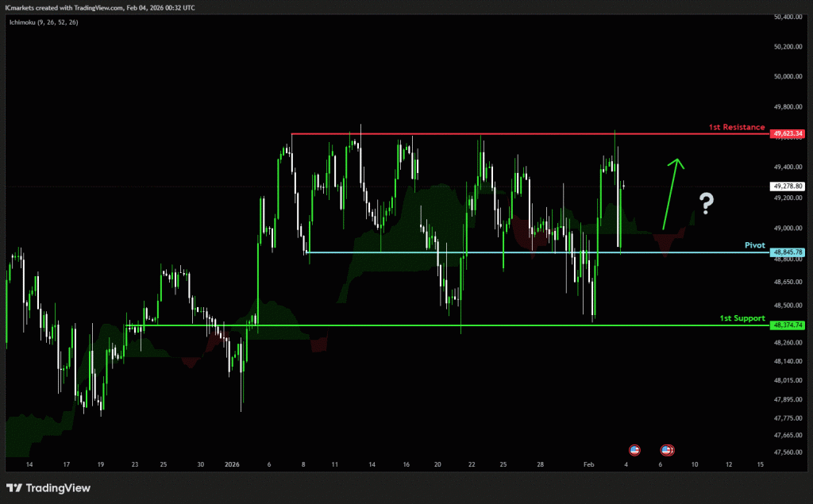Screen dimensions: 813x504
Task: Click the current price 49,278.80 label
Action: pos(788,186)
